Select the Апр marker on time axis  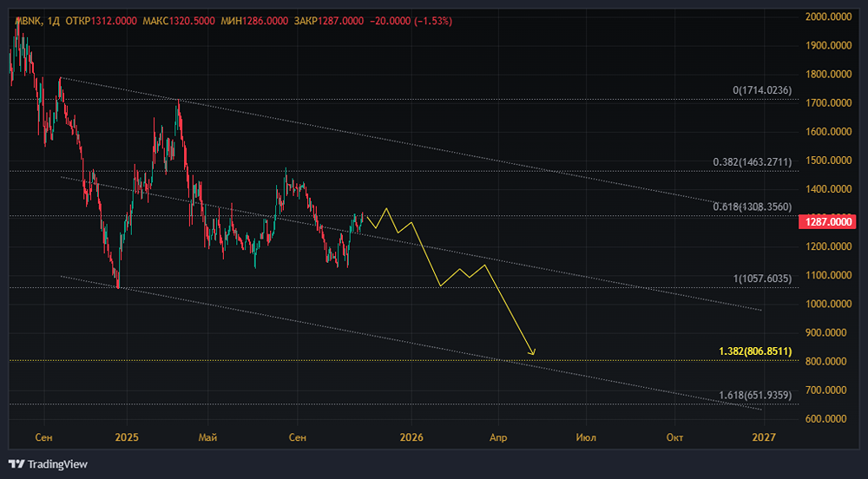496,437
